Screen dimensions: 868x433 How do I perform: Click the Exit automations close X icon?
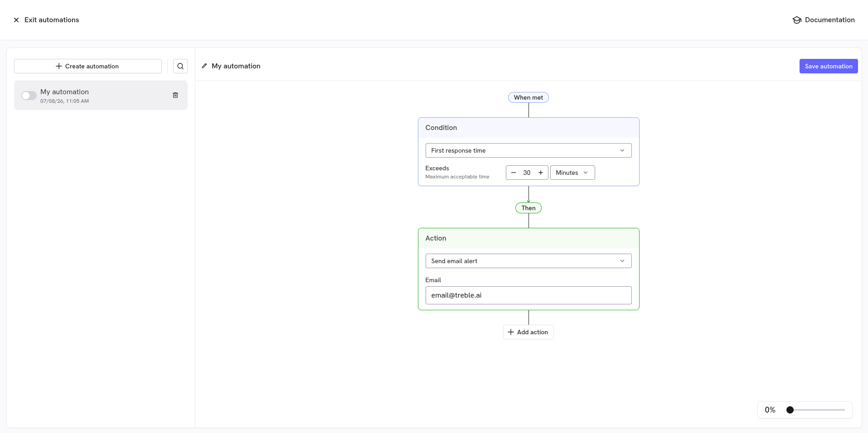point(16,20)
